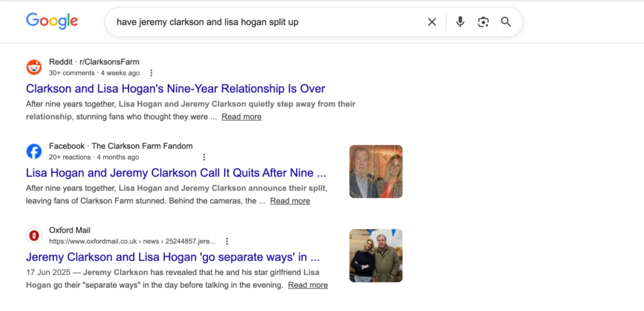Start voice search with microphone icon
Viewport: 644px width, 311px height.
[x=460, y=22]
